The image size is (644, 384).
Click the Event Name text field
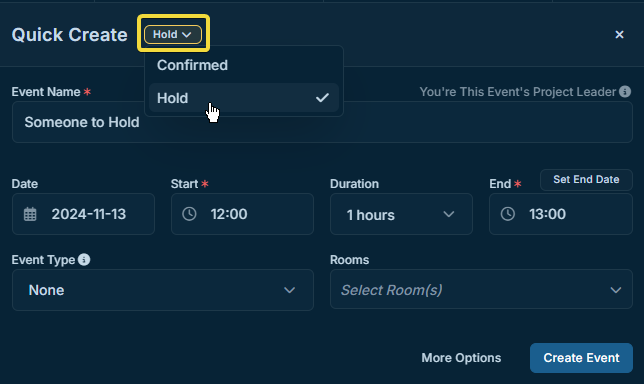(x=322, y=122)
